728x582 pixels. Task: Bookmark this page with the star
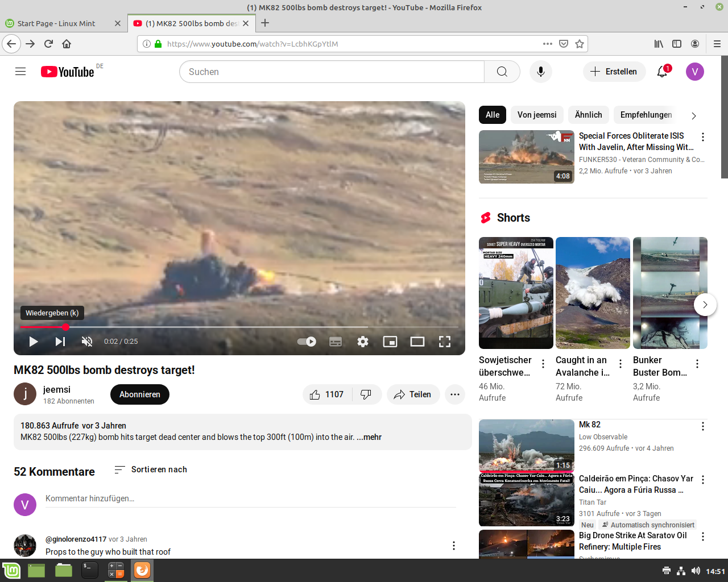click(580, 44)
